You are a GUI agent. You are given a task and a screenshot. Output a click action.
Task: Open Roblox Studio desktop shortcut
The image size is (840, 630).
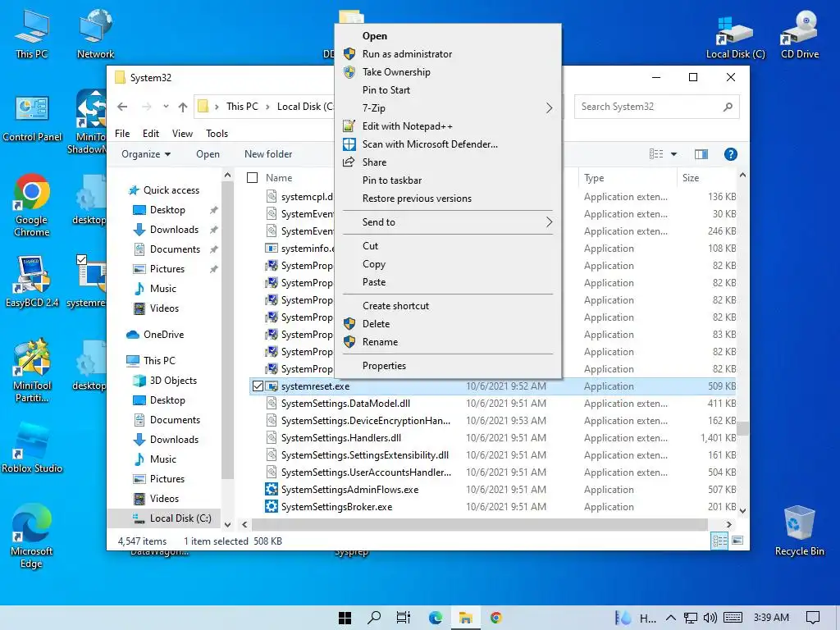point(32,448)
